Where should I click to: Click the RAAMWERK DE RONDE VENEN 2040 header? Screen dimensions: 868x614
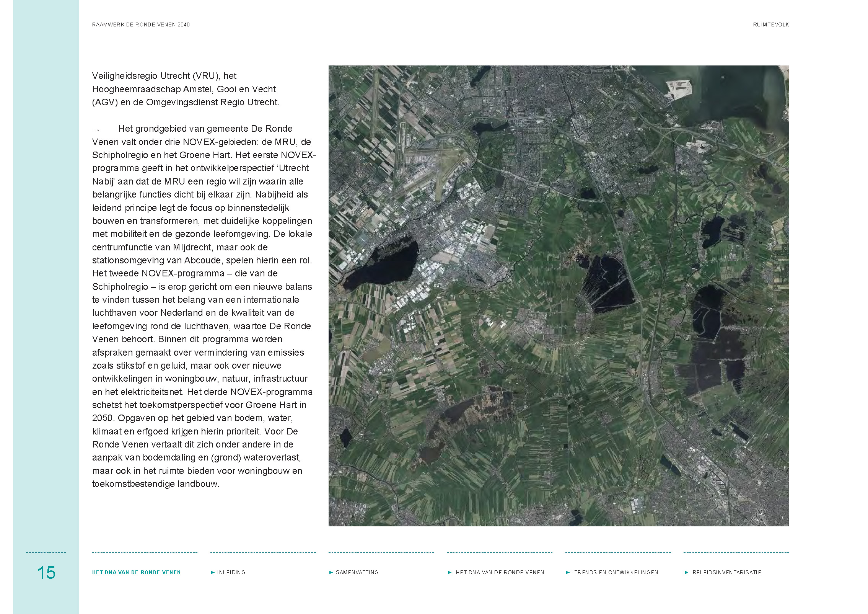tap(141, 24)
